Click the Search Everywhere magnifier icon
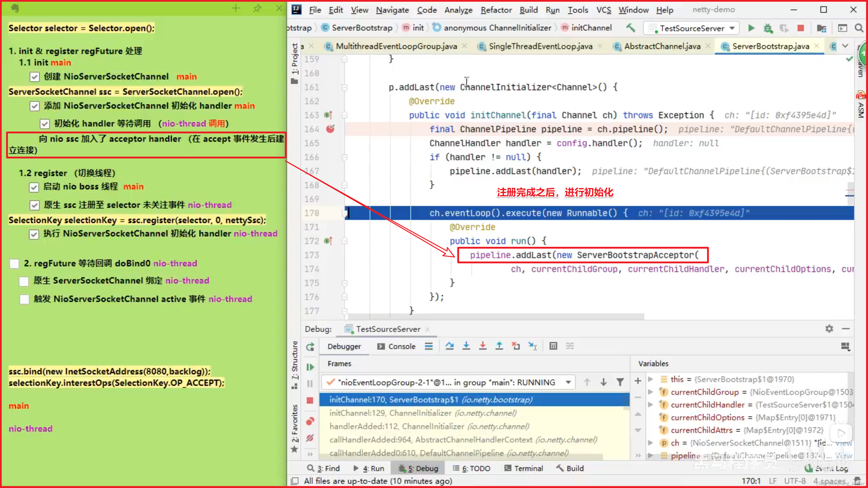The height and width of the screenshot is (488, 868). [859, 28]
